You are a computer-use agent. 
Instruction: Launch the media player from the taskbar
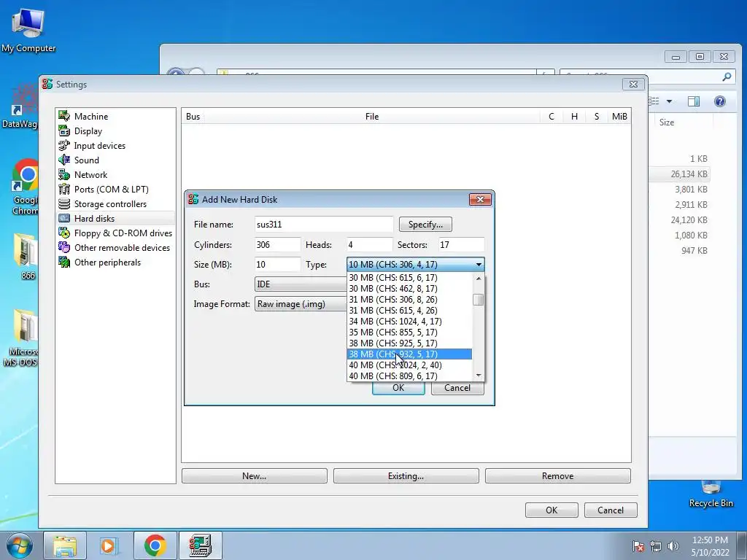pyautogui.click(x=109, y=545)
